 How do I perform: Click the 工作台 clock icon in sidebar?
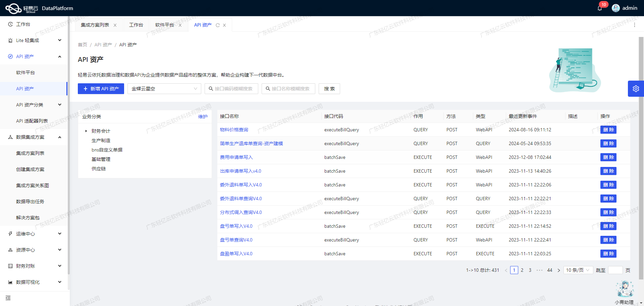(10, 24)
